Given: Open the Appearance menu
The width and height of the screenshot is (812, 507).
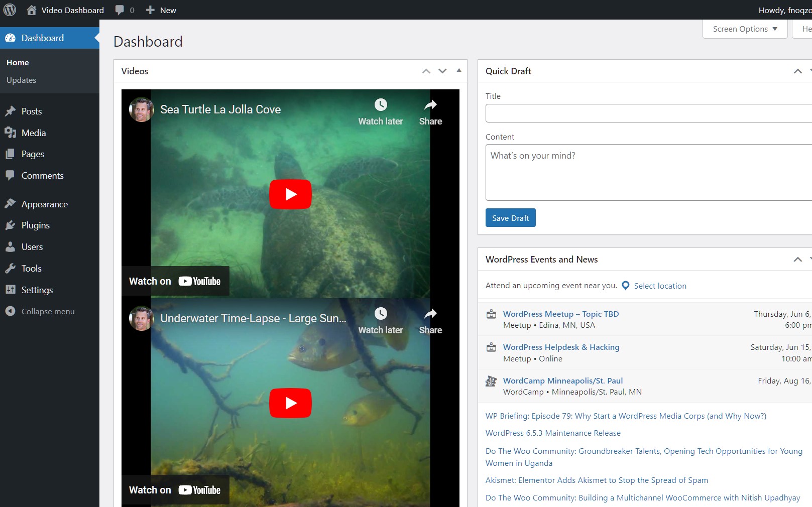Looking at the screenshot, I should [44, 204].
